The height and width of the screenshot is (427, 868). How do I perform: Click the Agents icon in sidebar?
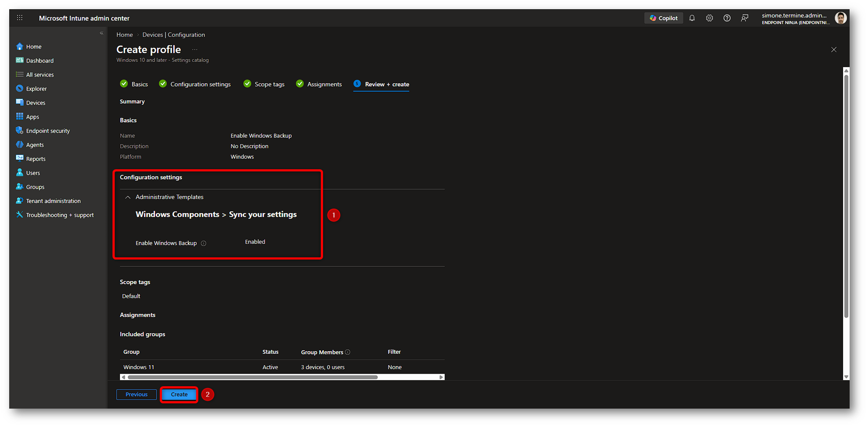pos(20,145)
